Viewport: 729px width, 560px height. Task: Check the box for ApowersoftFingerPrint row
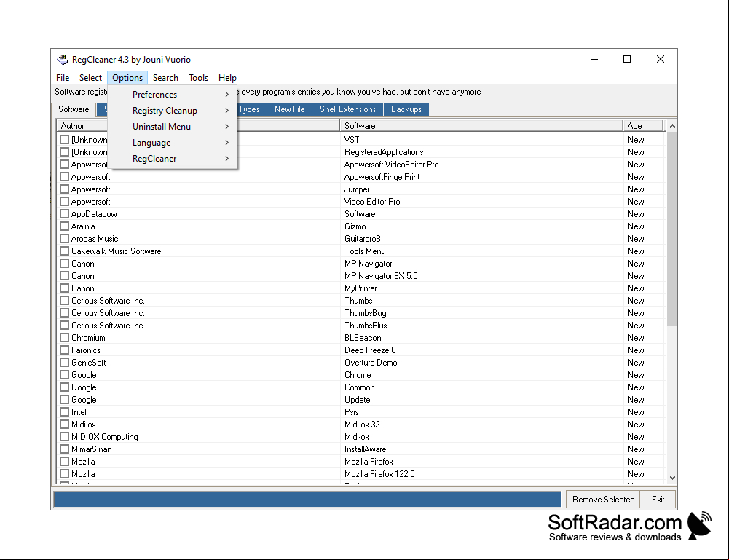pyautogui.click(x=65, y=177)
